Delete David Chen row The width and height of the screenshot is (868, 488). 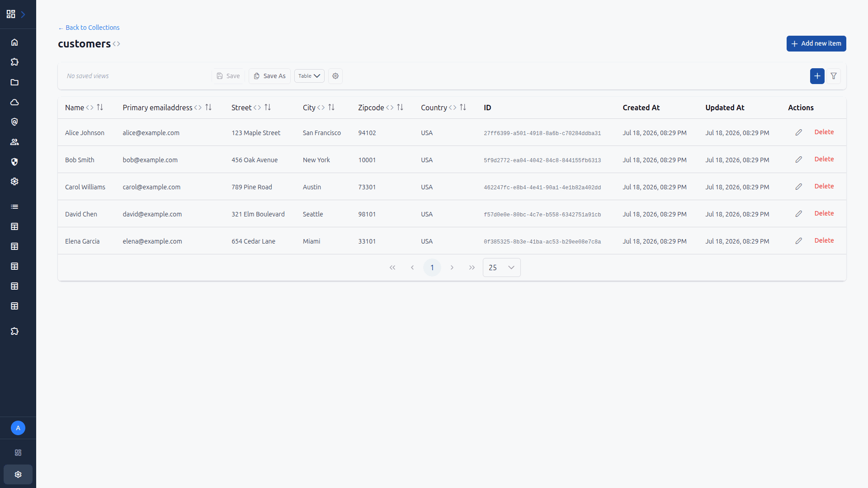[824, 213]
